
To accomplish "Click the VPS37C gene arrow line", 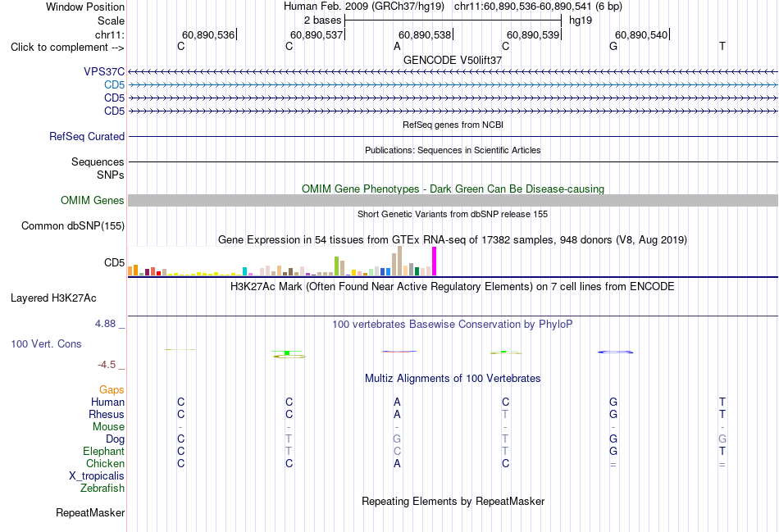I will tap(453, 72).
